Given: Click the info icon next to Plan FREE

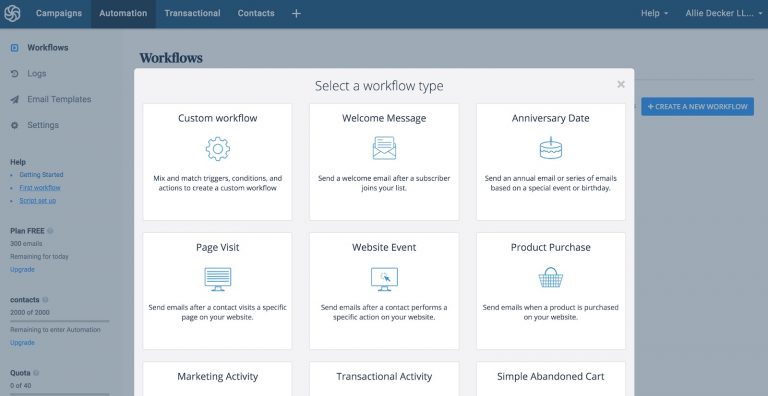Looking at the screenshot, I should (50, 231).
